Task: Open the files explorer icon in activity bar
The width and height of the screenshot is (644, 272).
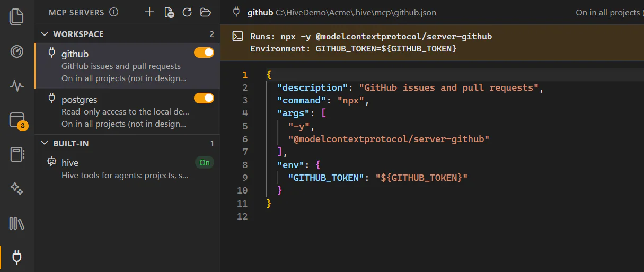Action: [17, 16]
